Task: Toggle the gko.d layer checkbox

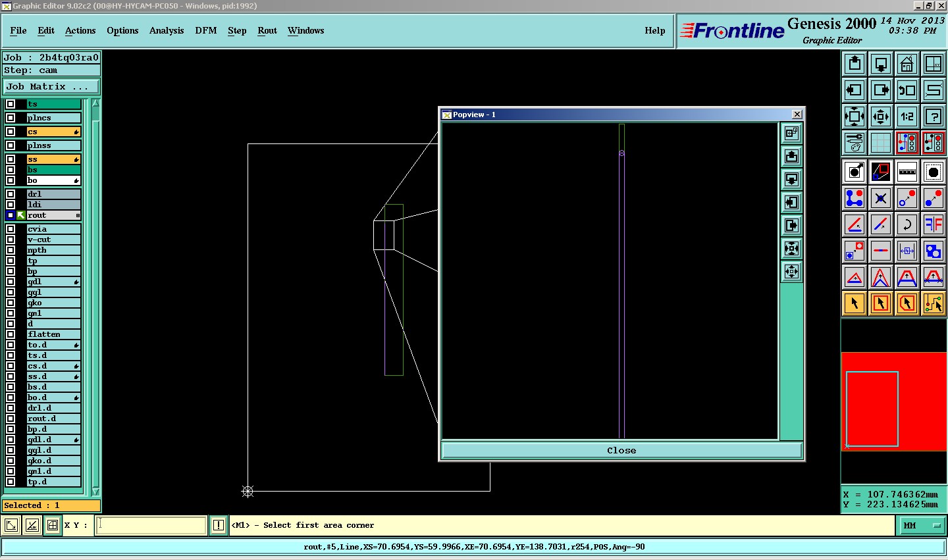Action: coord(11,461)
